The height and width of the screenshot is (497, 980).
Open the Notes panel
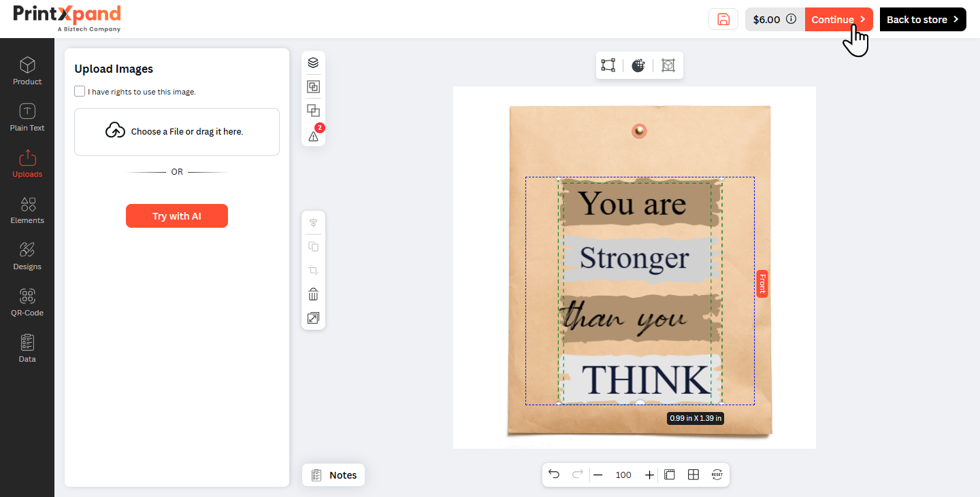tap(333, 475)
